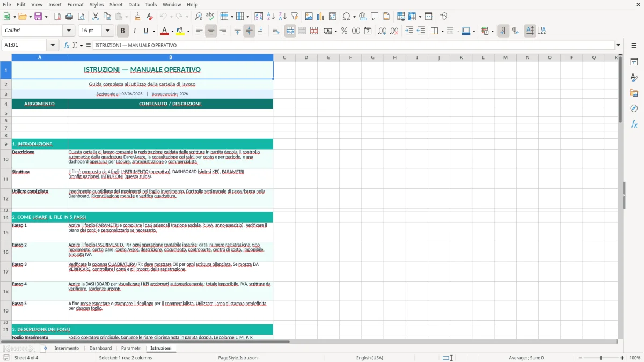Viewport: 644px width, 362px height.
Task: Toggle Align Left
Action: point(199,31)
